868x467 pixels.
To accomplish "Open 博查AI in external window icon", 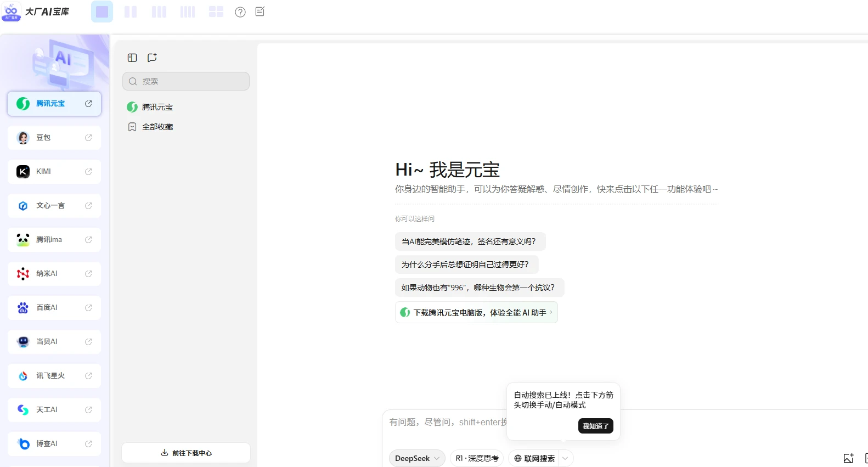I will (x=88, y=444).
